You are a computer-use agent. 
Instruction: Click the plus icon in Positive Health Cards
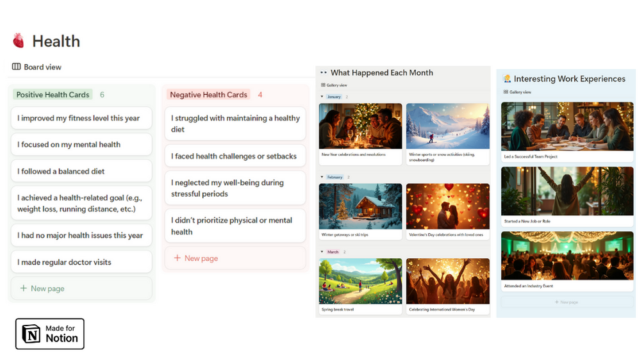24,288
